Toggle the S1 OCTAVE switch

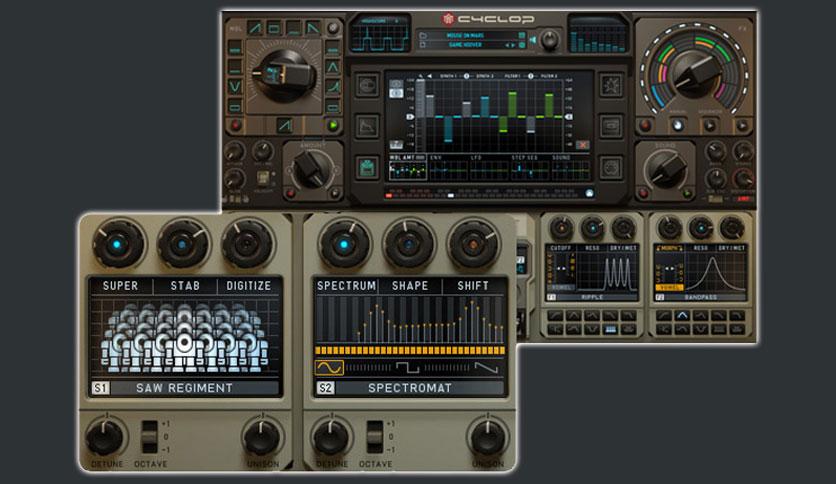coord(150,437)
